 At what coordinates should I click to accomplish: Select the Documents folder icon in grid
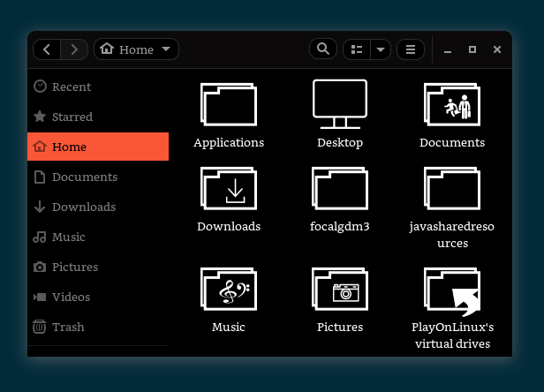click(452, 104)
